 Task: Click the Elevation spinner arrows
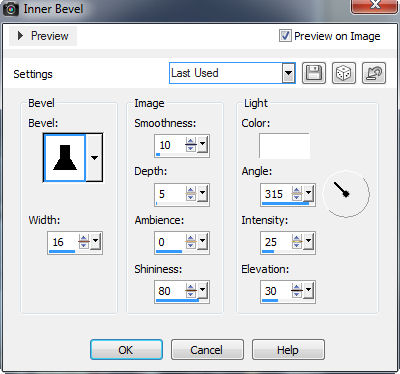pos(297,291)
